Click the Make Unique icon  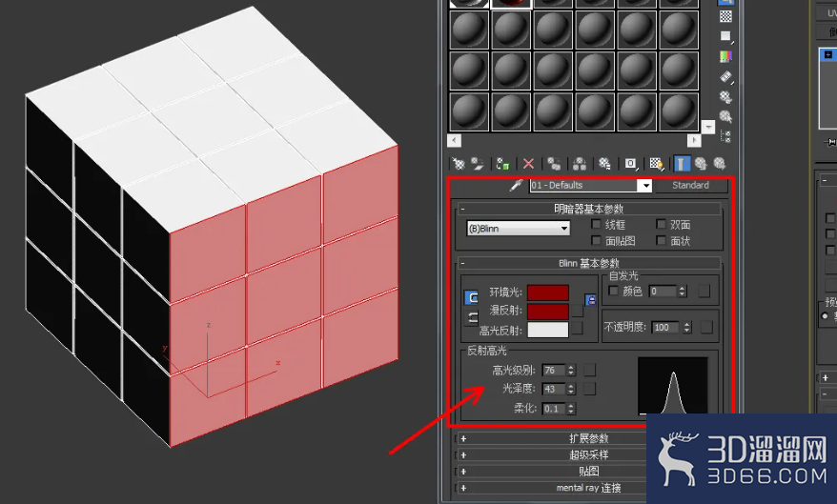pos(580,164)
